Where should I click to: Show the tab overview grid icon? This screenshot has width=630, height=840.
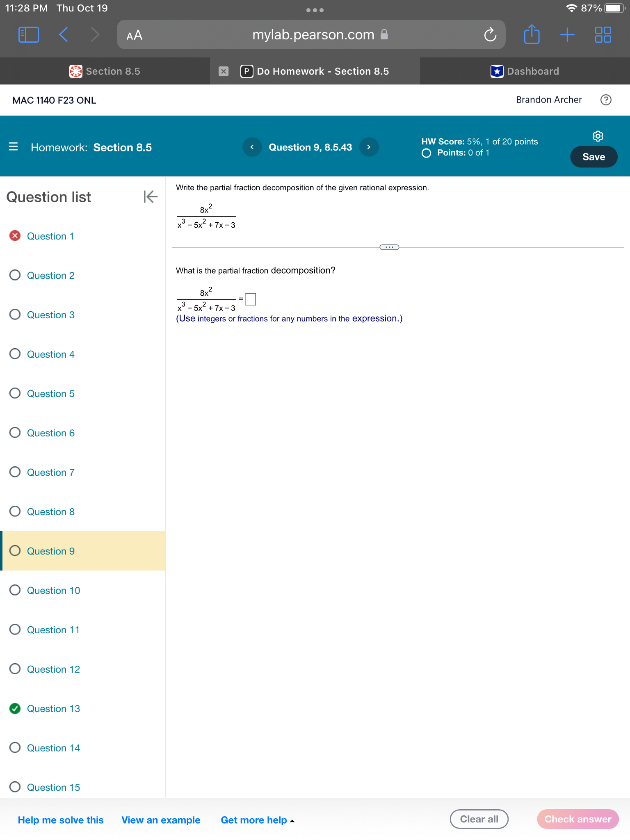pyautogui.click(x=603, y=35)
